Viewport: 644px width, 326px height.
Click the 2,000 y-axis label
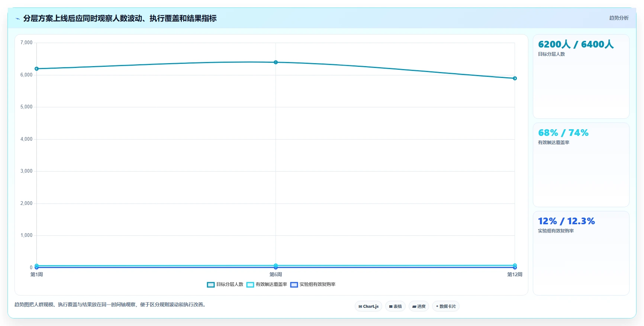26,203
